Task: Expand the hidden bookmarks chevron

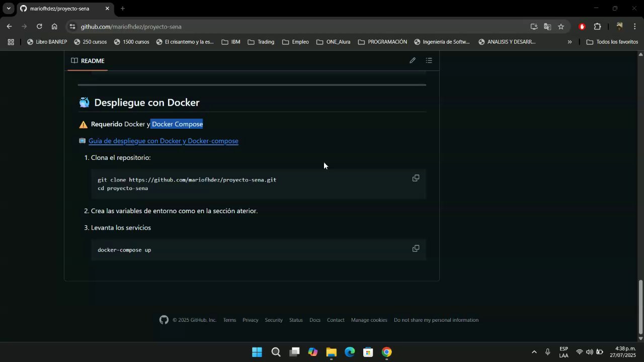Action: 570,42
